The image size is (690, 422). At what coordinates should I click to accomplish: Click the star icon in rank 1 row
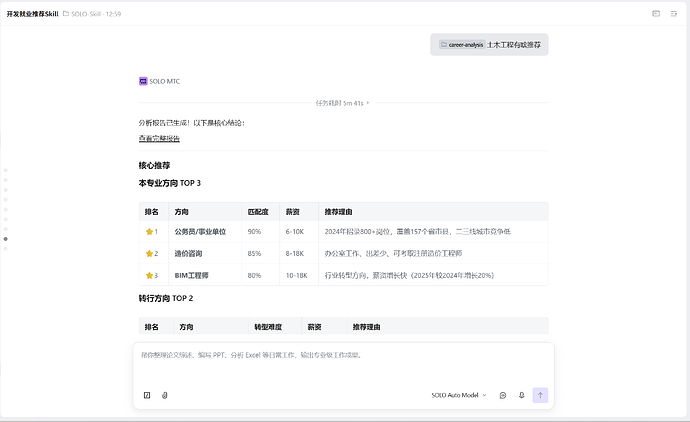tap(149, 231)
